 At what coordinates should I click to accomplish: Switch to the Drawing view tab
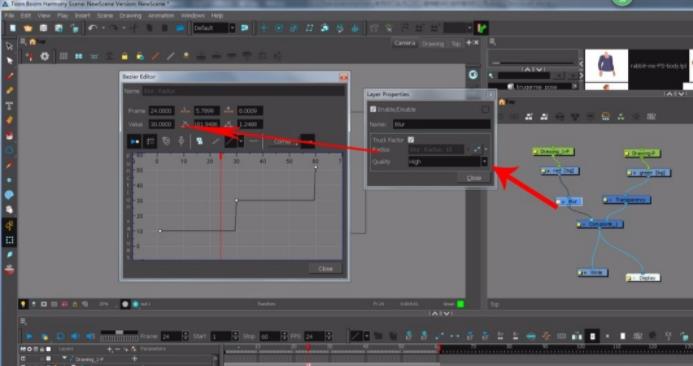pos(433,43)
